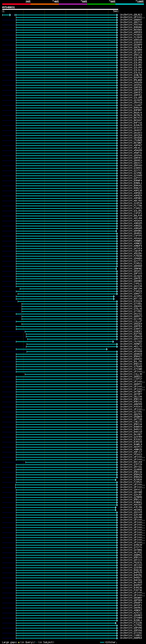Select the UniRef100_P05303 label
The image size is (146, 644).
point(131,407)
